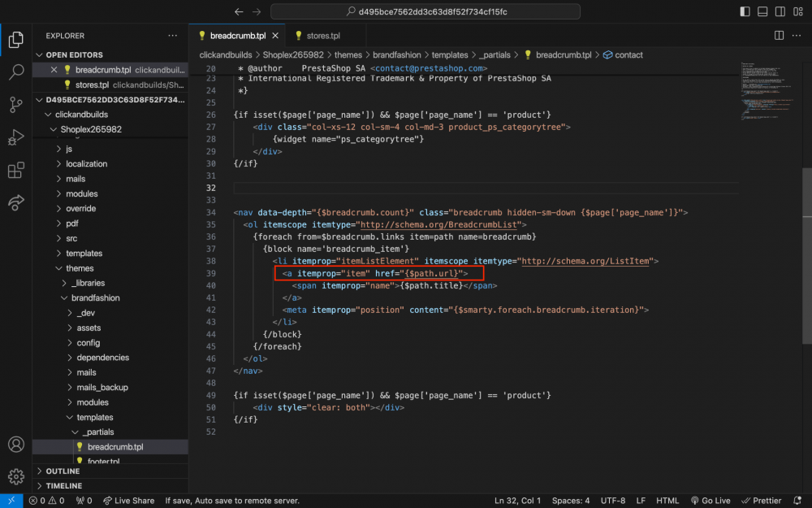Screen dimensions: 812x508
Task: Toggle the Prettier formatter in status bar
Action: pos(761,500)
